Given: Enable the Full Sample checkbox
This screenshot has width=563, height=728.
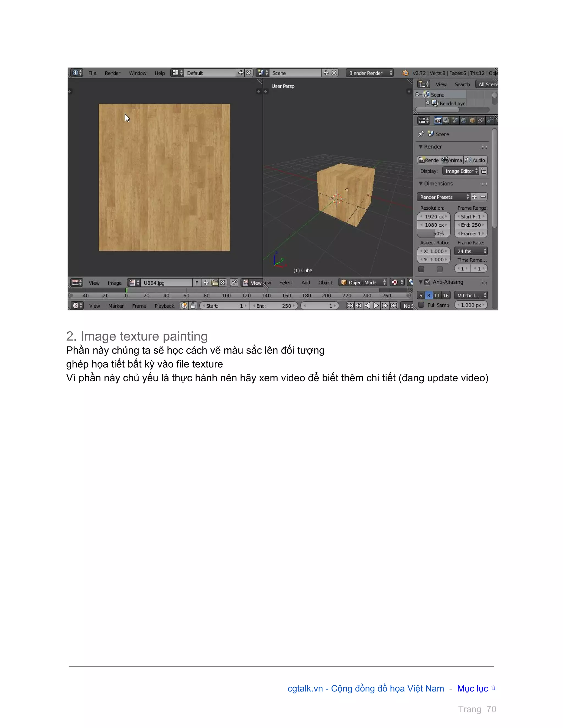Looking at the screenshot, I should pyautogui.click(x=421, y=305).
